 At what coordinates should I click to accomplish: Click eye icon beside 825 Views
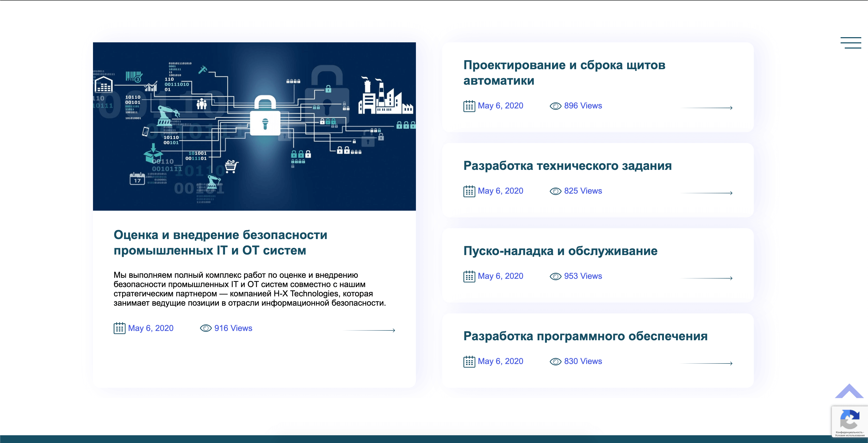tap(555, 191)
